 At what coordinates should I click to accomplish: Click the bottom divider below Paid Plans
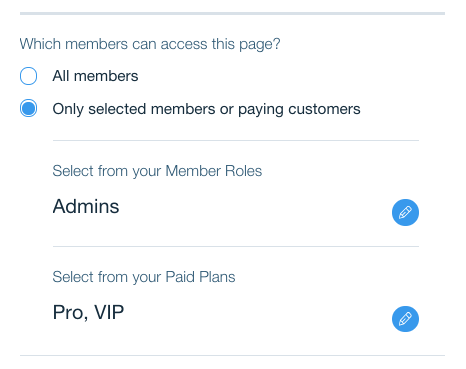[x=232, y=356]
